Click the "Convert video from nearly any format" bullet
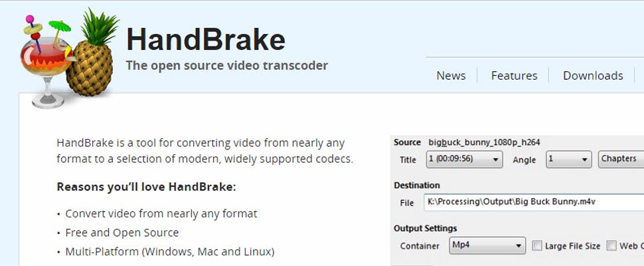Viewport: 644px width, 266px height. coord(161,213)
